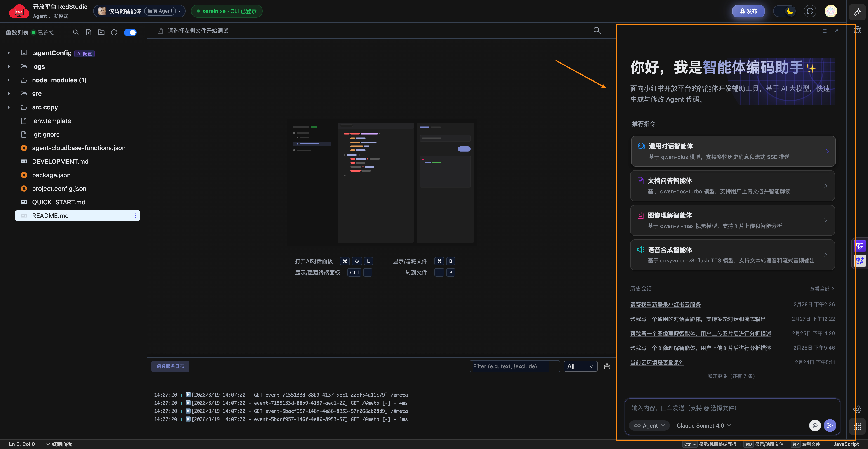Open the debug bug icon in sidebar
Viewport: 868px width, 449px height.
pyautogui.click(x=858, y=30)
